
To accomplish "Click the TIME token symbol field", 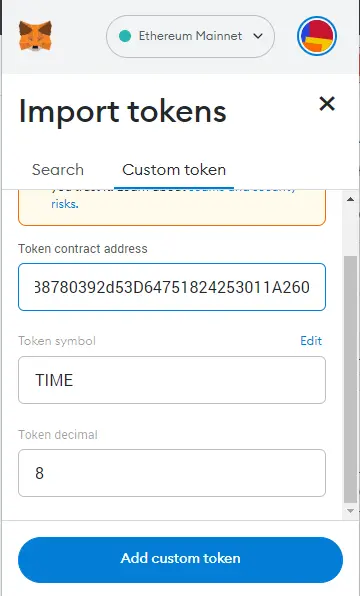I will click(x=172, y=380).
